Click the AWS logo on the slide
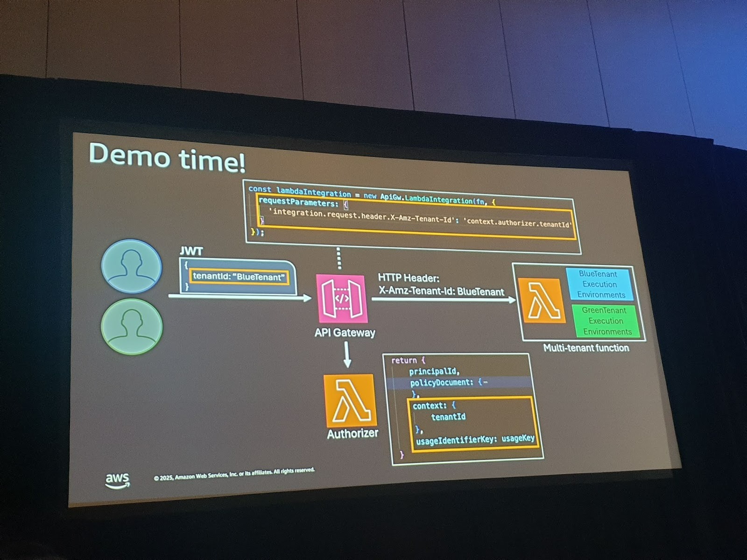The width and height of the screenshot is (747, 560). pyautogui.click(x=117, y=480)
